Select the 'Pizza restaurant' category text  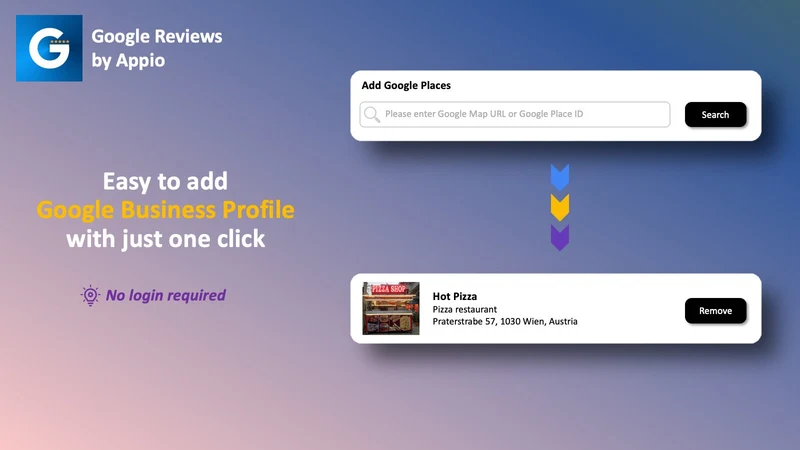pos(464,309)
